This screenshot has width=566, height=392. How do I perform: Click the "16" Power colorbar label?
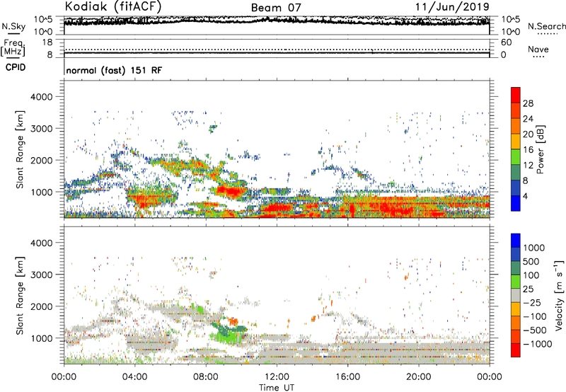[x=528, y=150]
